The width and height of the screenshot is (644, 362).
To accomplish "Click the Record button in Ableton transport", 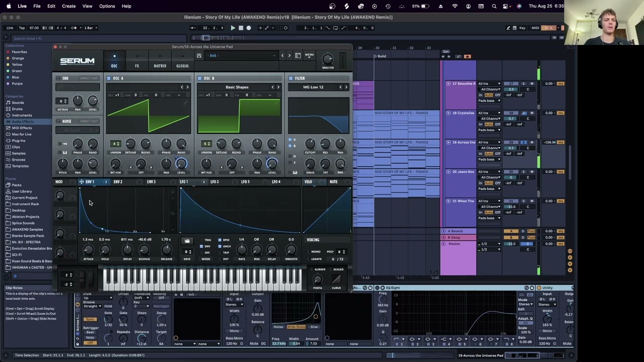I will 249,28.
